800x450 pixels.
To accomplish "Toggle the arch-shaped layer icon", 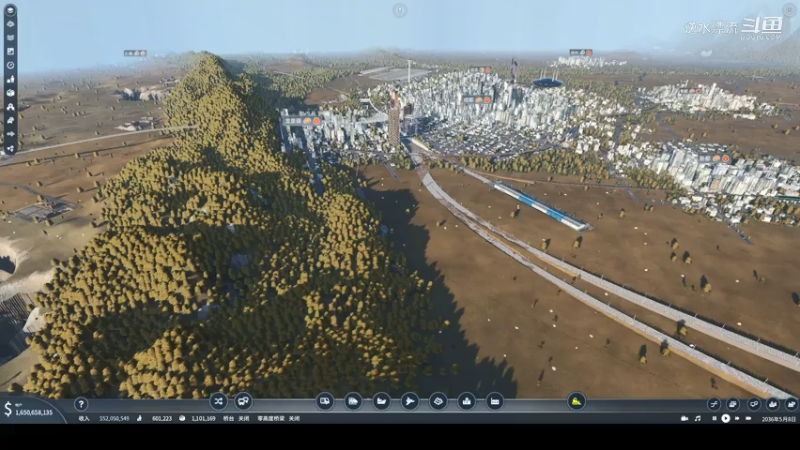I will [10, 107].
